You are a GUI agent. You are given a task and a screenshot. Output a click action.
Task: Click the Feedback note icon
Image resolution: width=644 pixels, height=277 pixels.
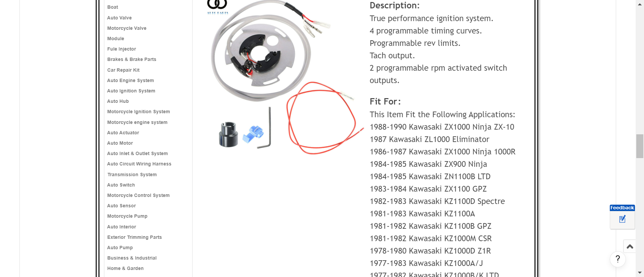tap(622, 219)
